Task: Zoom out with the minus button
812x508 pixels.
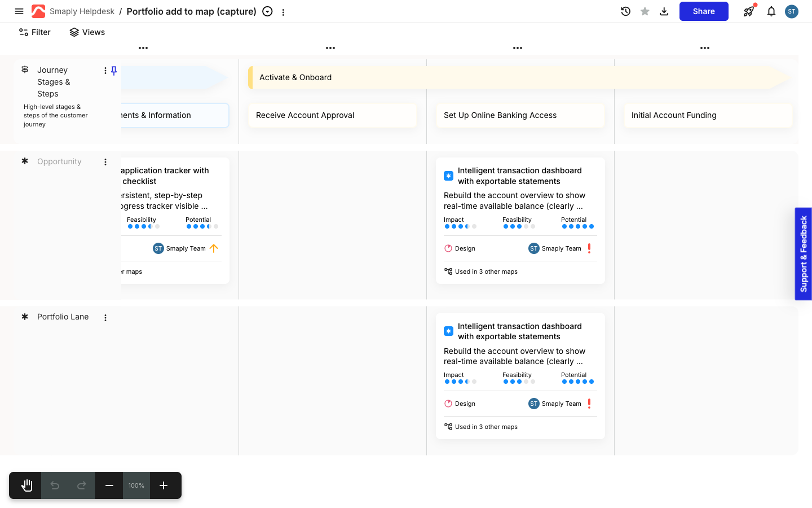Action: [109, 485]
